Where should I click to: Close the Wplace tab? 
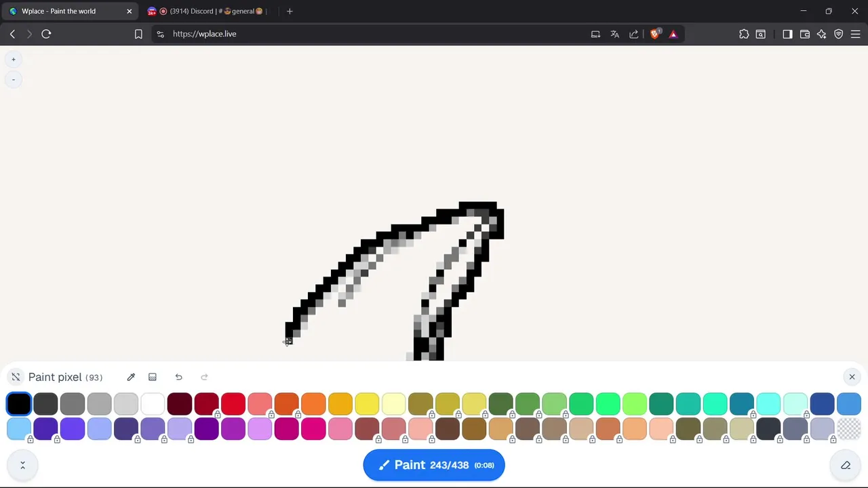[129, 12]
